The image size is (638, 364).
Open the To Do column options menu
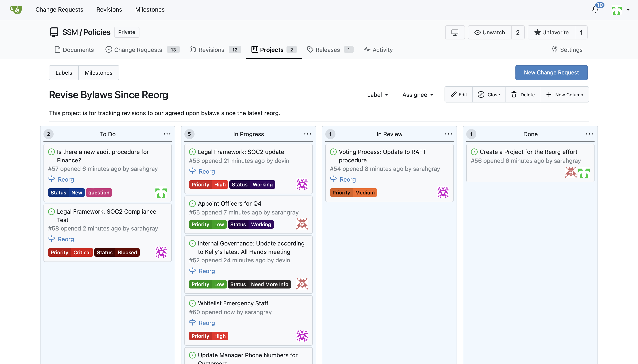(x=167, y=134)
